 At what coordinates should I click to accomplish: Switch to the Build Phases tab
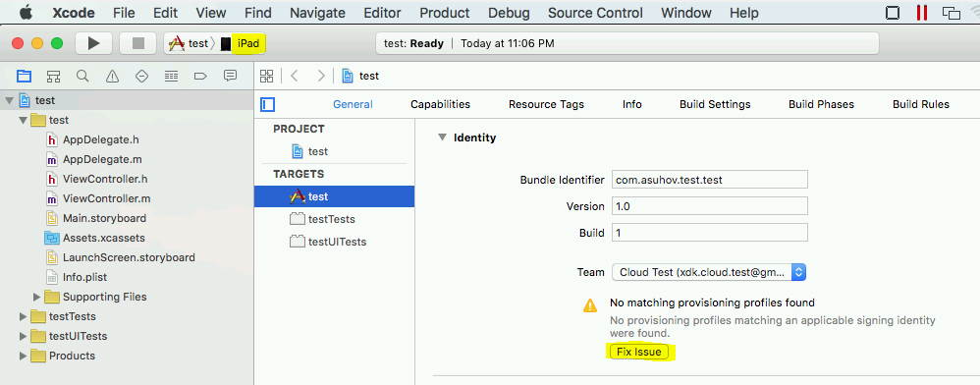[821, 104]
